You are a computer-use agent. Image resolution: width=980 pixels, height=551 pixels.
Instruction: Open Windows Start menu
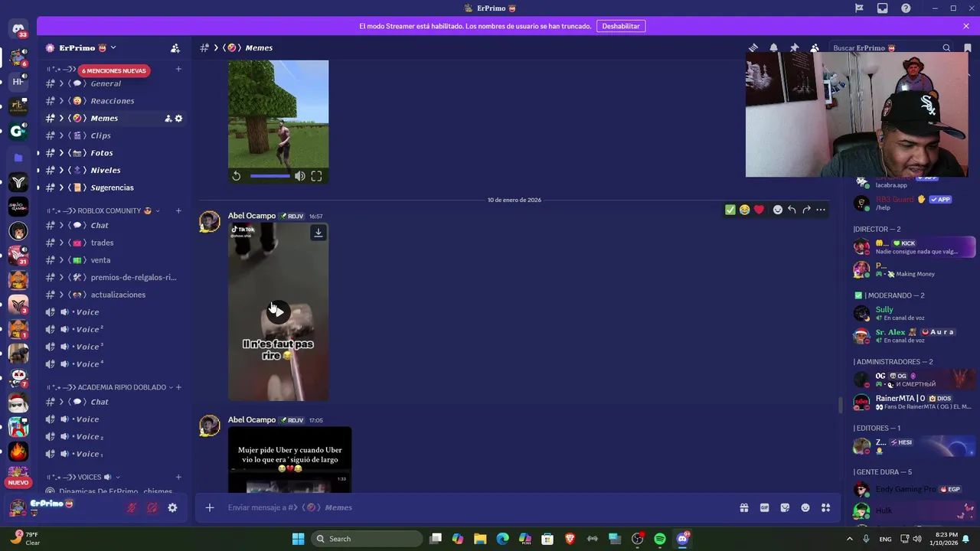[298, 539]
